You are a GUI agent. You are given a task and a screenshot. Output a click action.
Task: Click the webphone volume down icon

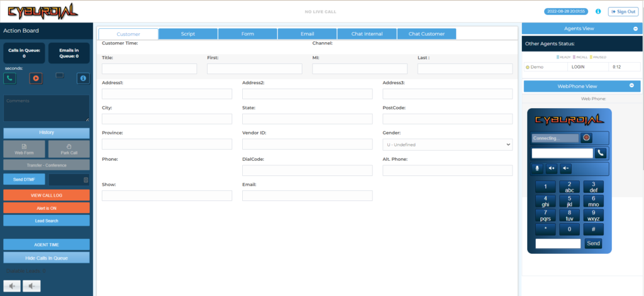(566, 168)
